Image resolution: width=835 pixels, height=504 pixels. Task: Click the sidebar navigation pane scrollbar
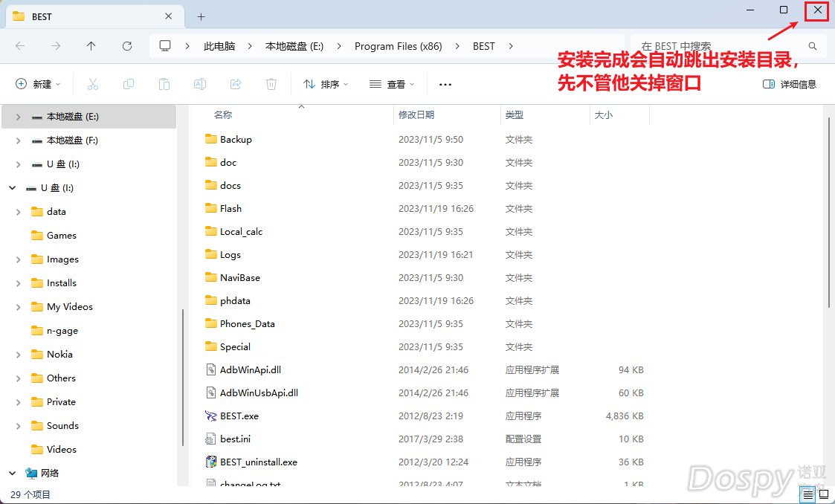click(183, 377)
